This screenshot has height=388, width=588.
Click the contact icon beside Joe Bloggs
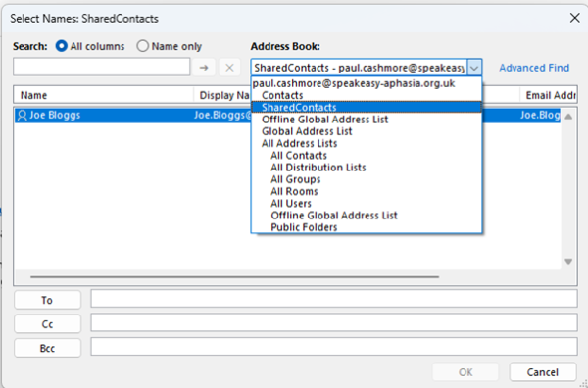23,115
